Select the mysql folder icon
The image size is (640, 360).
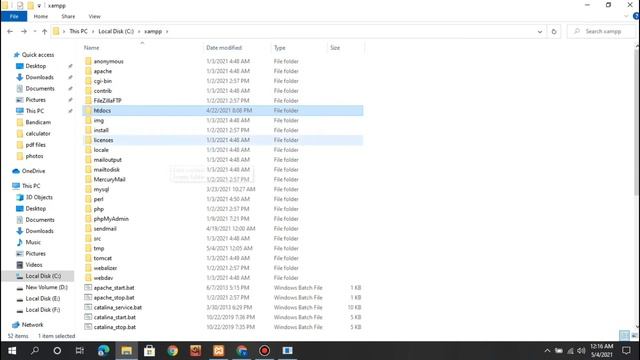89,189
